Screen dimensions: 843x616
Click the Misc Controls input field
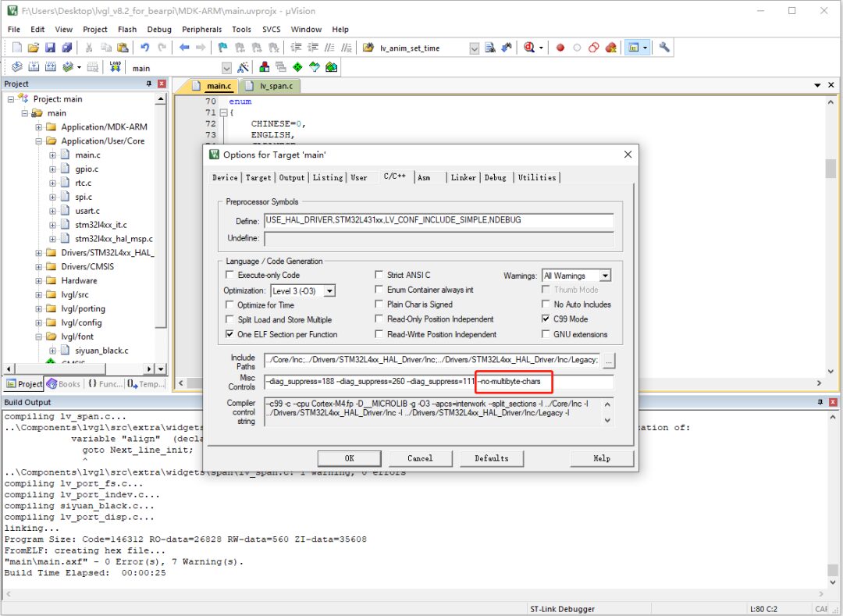(x=439, y=383)
